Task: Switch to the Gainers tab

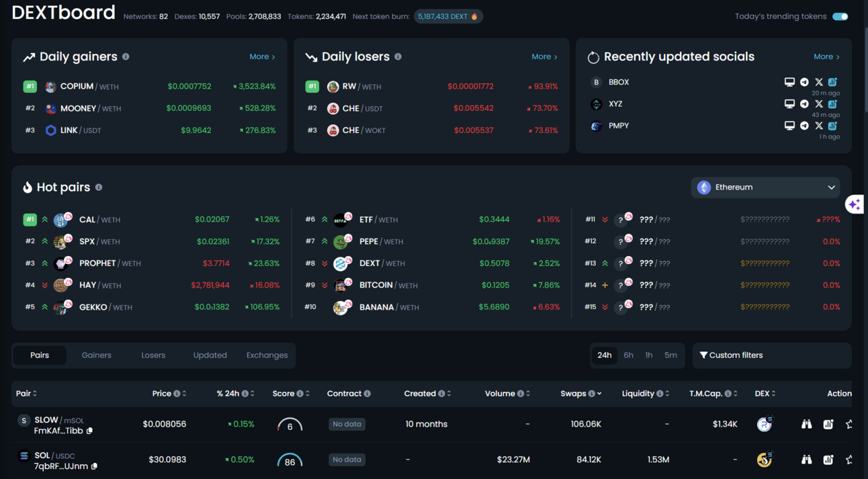Action: (97, 355)
